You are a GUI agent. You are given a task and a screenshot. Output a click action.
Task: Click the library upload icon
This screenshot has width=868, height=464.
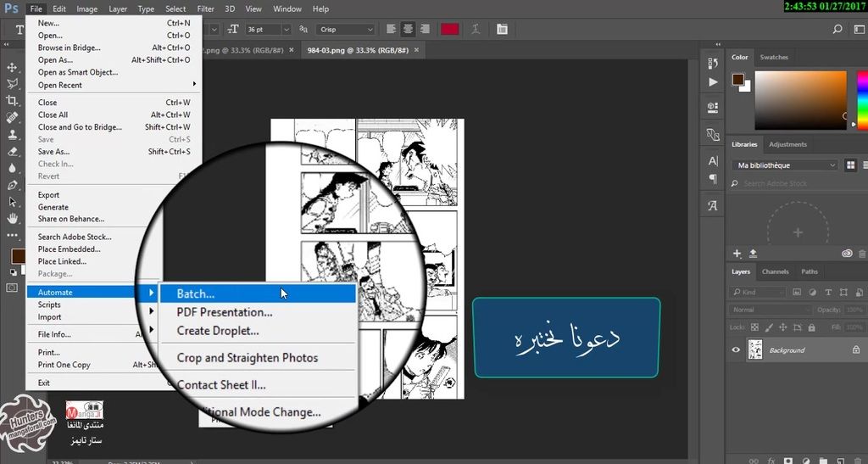coord(753,254)
